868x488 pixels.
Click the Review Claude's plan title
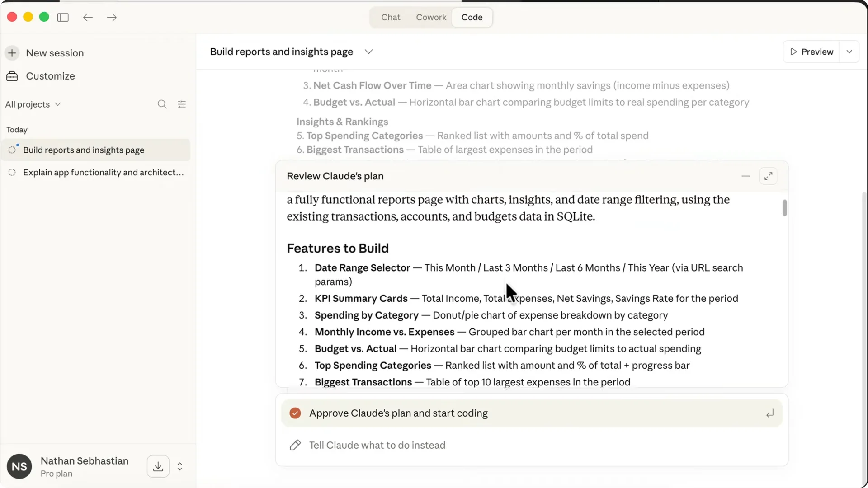tap(335, 176)
